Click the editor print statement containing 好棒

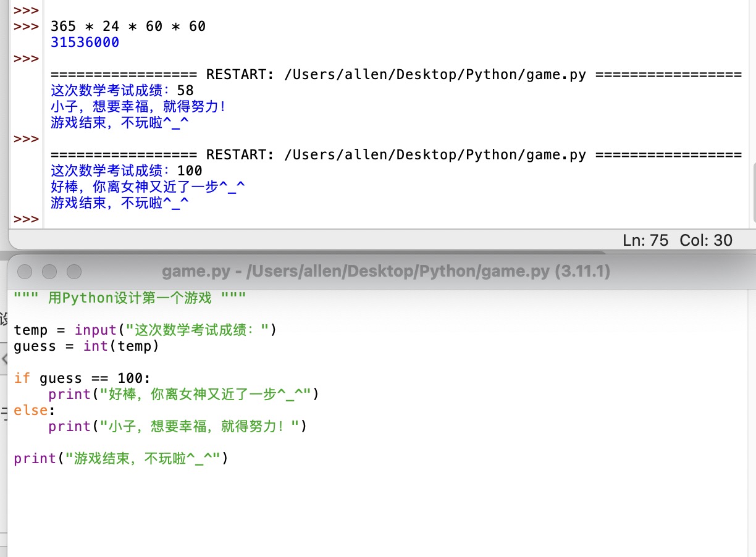184,394
